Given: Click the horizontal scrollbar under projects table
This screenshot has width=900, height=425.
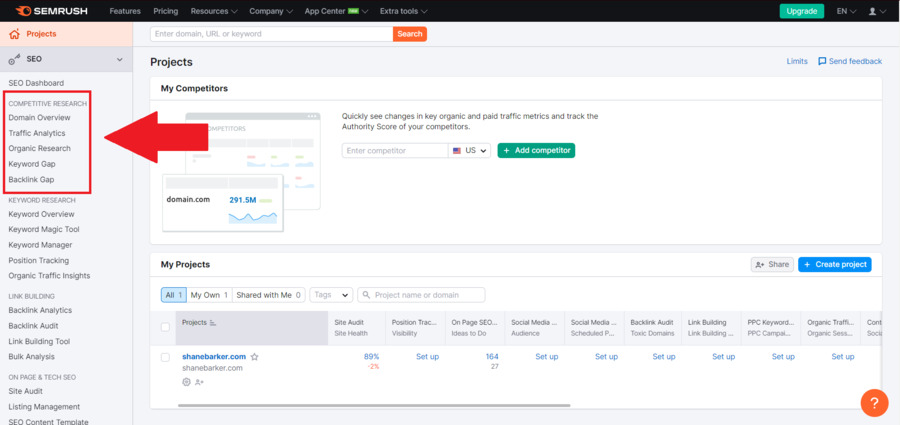Looking at the screenshot, I should (x=374, y=405).
